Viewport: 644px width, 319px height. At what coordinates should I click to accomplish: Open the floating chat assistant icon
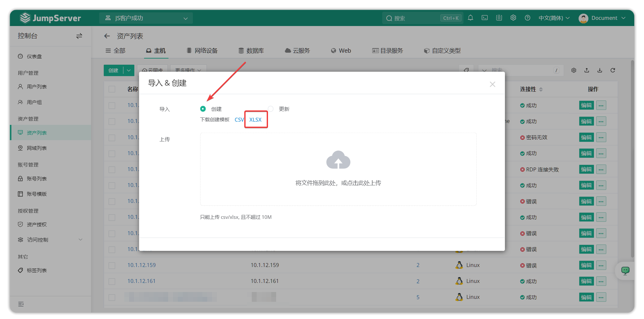(x=625, y=271)
